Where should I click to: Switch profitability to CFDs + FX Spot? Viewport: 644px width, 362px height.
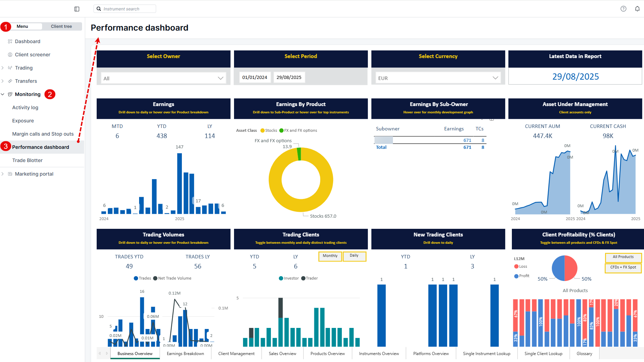[x=623, y=267]
